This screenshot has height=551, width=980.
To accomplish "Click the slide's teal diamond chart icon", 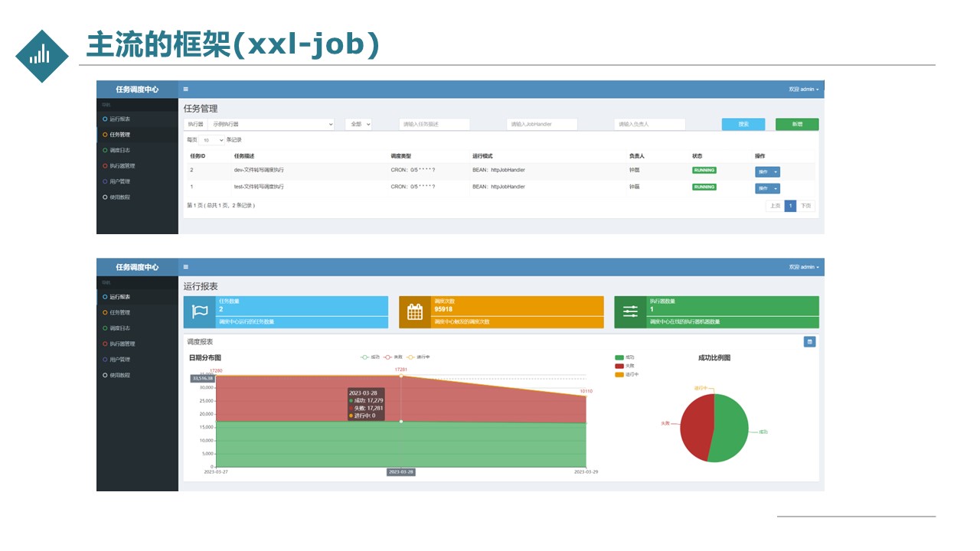I will 42,56.
